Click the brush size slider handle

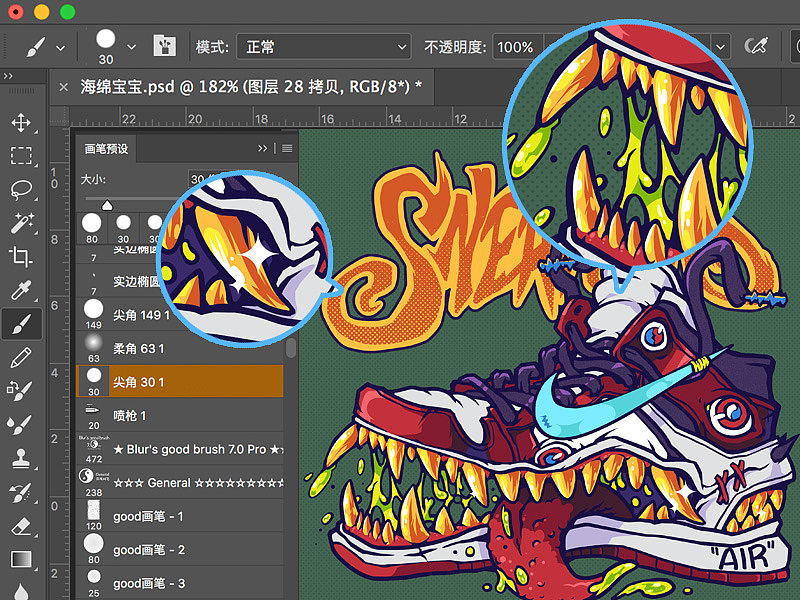(108, 204)
